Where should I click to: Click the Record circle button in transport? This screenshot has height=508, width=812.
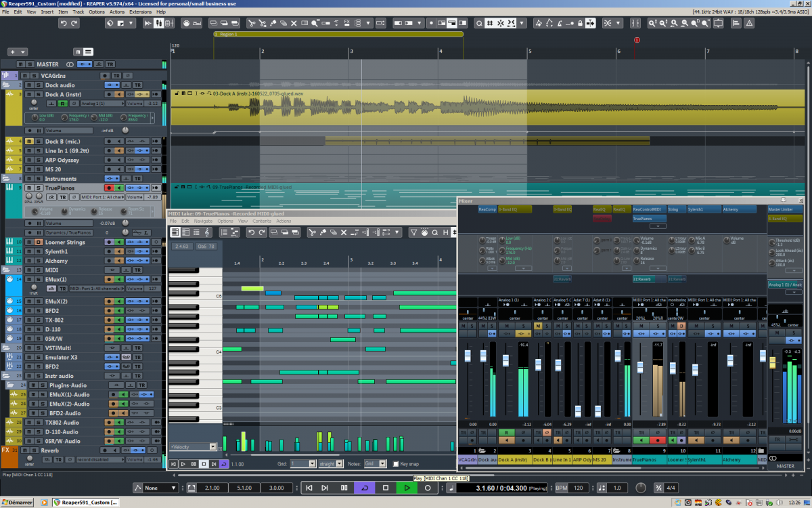[x=428, y=488]
